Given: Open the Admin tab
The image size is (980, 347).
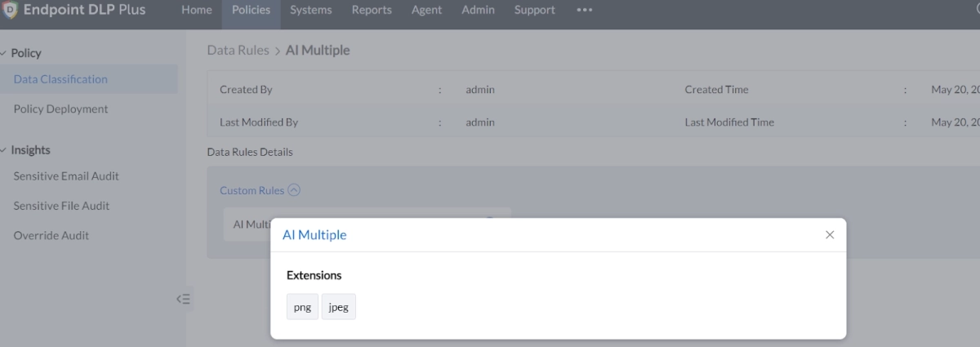Looking at the screenshot, I should [x=478, y=11].
